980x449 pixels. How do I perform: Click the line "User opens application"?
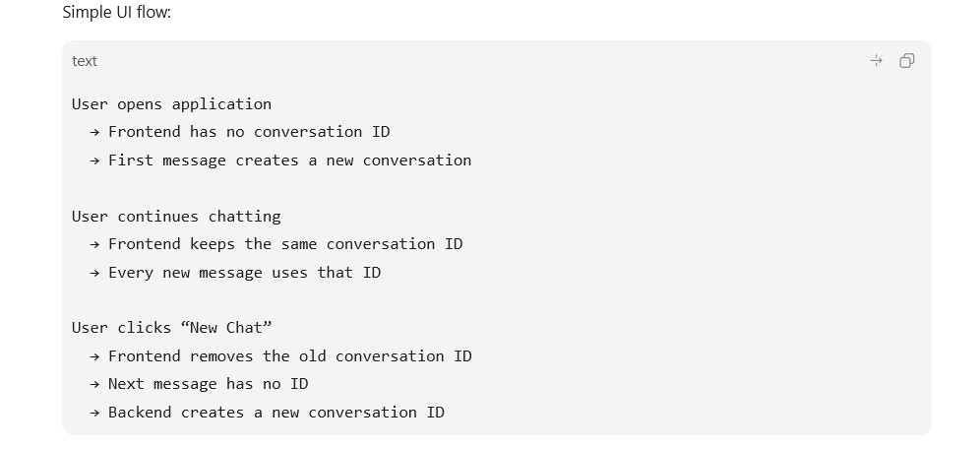pos(171,104)
